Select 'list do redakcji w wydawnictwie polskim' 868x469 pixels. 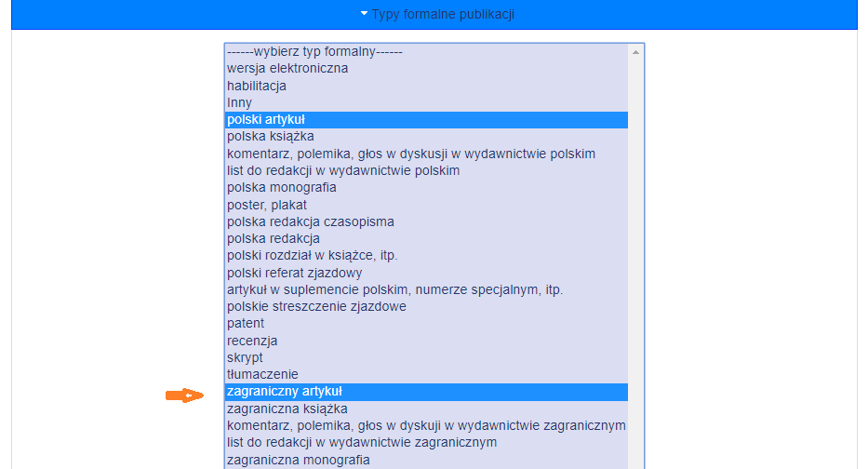(343, 170)
